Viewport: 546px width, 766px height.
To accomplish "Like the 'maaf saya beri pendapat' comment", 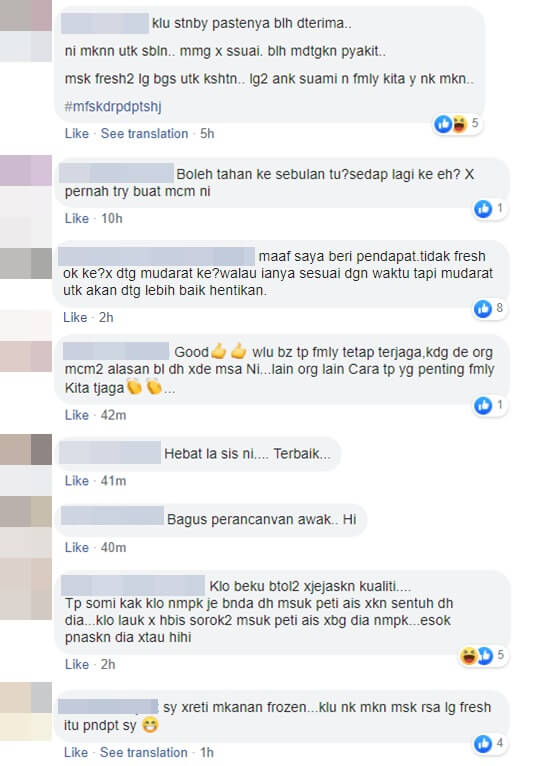I will point(75,318).
